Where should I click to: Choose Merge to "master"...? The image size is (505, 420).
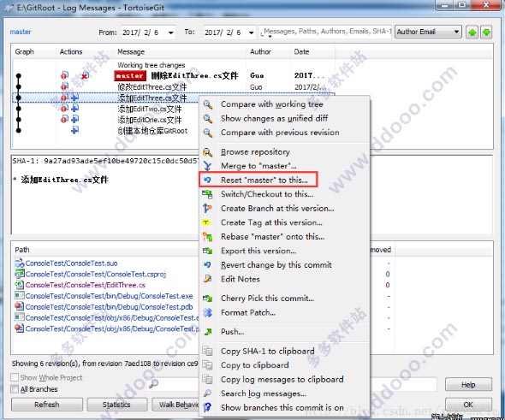pyautogui.click(x=258, y=166)
